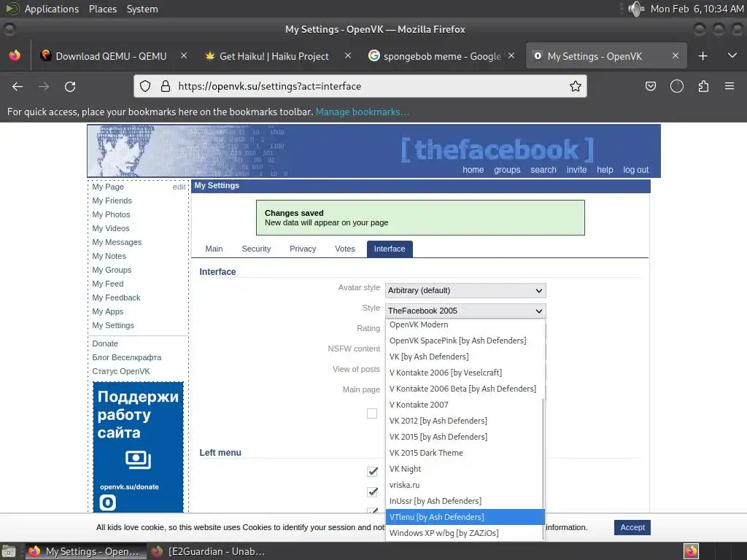Click the padlock site info icon
This screenshot has width=747, height=560.
[x=166, y=86]
